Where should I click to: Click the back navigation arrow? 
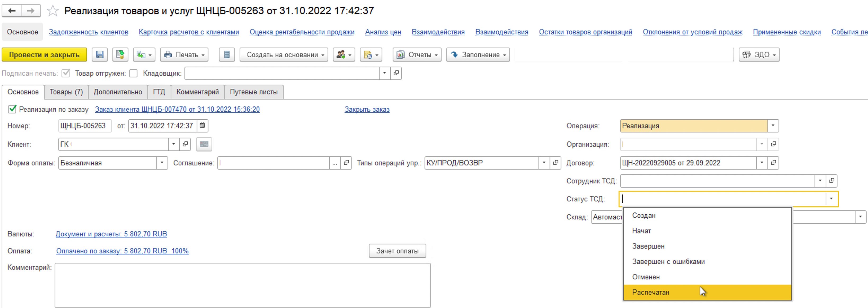12,11
